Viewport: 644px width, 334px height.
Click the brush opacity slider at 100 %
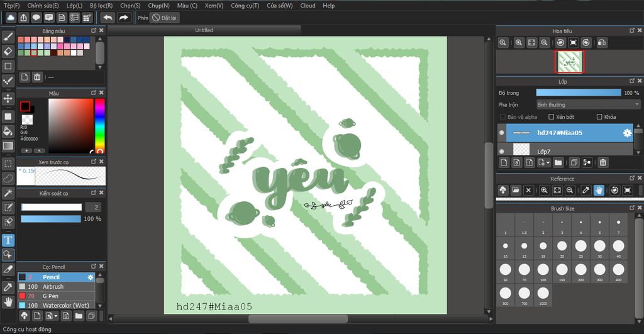click(51, 219)
